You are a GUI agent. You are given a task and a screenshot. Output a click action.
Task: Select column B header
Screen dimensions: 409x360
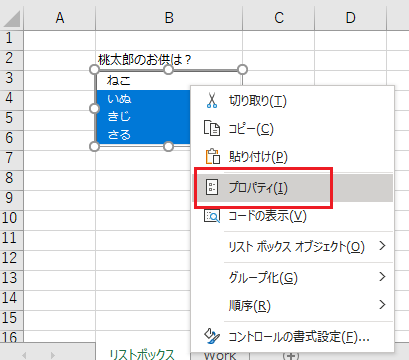(169, 17)
